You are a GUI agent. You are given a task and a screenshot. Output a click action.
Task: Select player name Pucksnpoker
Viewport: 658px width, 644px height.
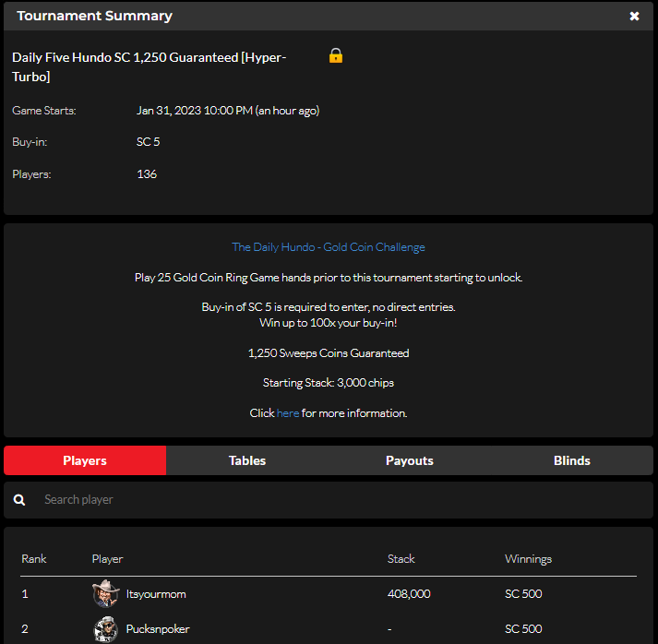click(158, 629)
